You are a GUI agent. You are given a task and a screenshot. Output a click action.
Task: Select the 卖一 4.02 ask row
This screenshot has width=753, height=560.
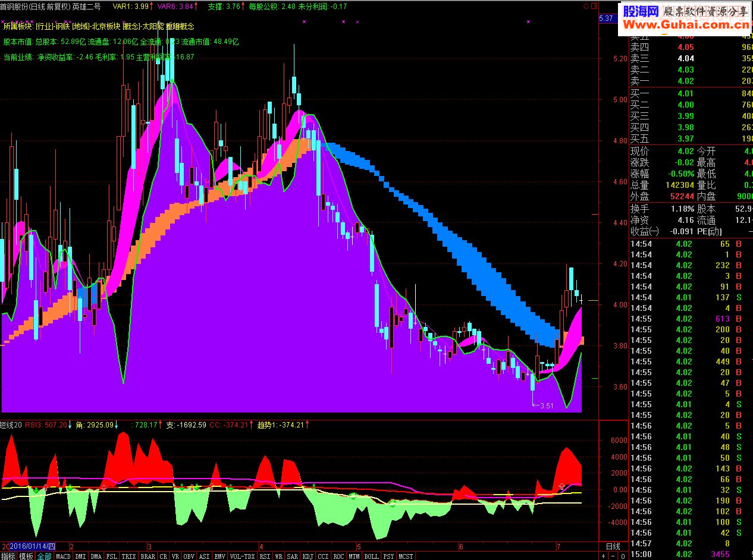click(691, 81)
